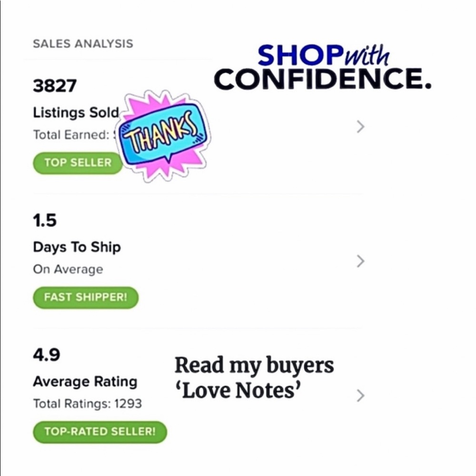Image resolution: width=476 pixels, height=476 pixels.
Task: Click Total Ratings: 1293 text
Action: click(88, 404)
